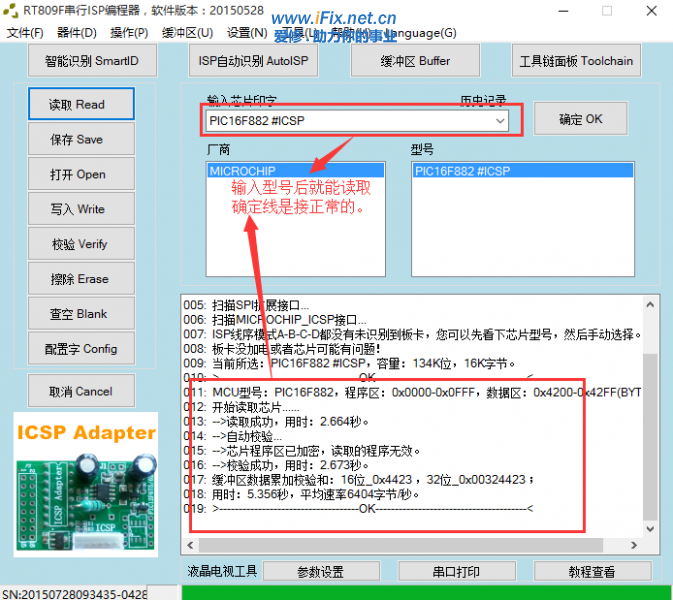
Task: Confirm the chip with 确定 OK
Action: [581, 119]
